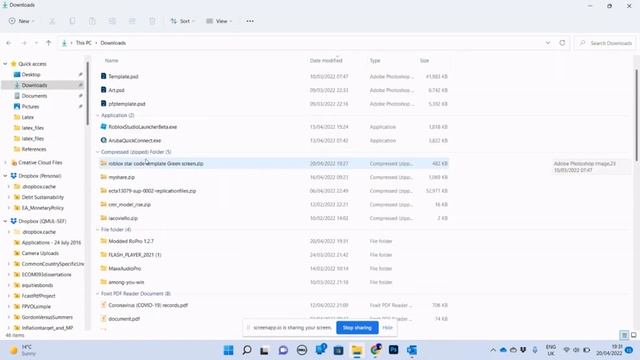Open the Sort dropdown
Image resolution: width=640 pixels, height=360 pixels.
pyautogui.click(x=182, y=21)
